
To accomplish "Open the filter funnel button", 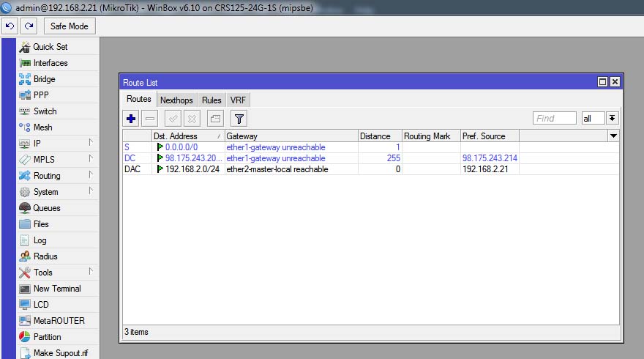I will coord(239,119).
